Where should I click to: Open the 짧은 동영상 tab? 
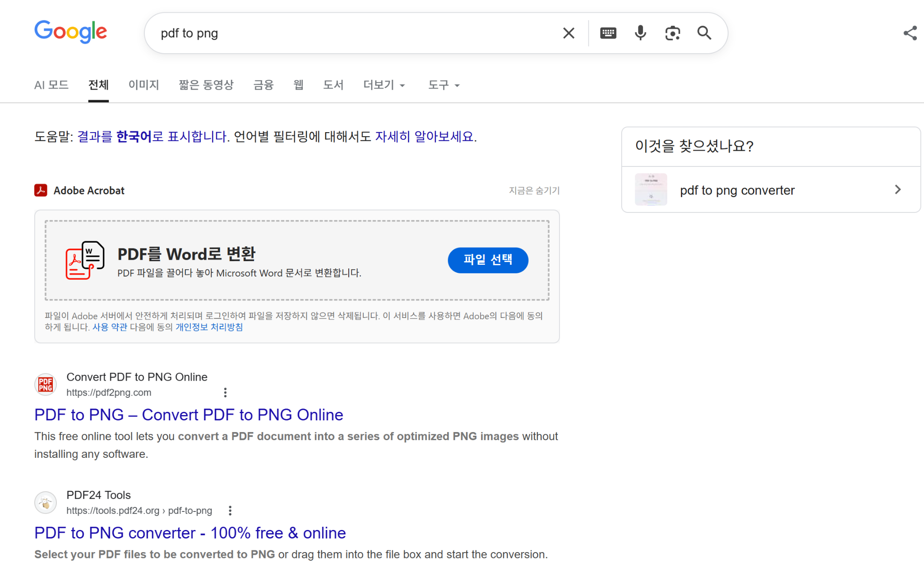click(206, 85)
